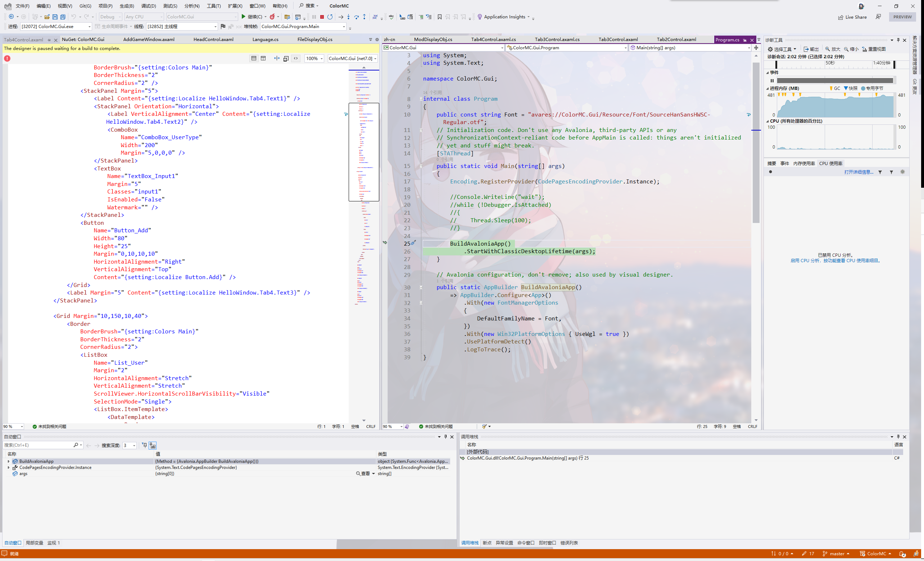Restart the debugging session

click(330, 17)
